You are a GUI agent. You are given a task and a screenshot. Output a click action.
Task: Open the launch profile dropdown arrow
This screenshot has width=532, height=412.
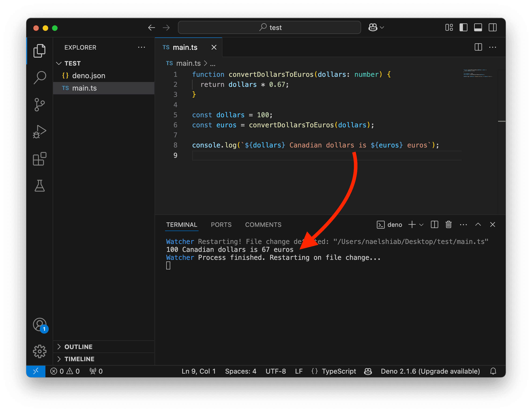coord(421,225)
